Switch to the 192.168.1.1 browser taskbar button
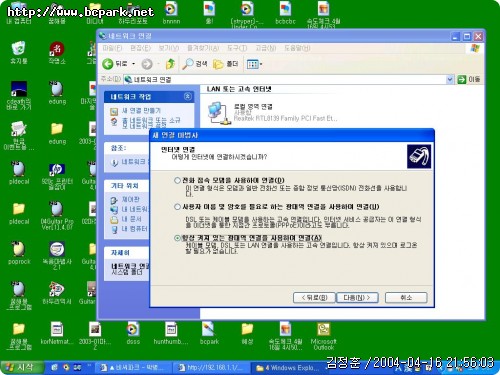The width and height of the screenshot is (500, 375). [x=211, y=368]
